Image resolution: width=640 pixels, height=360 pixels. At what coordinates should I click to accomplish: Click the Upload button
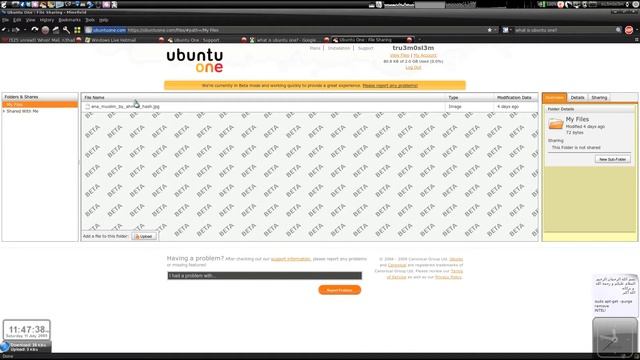pos(144,236)
